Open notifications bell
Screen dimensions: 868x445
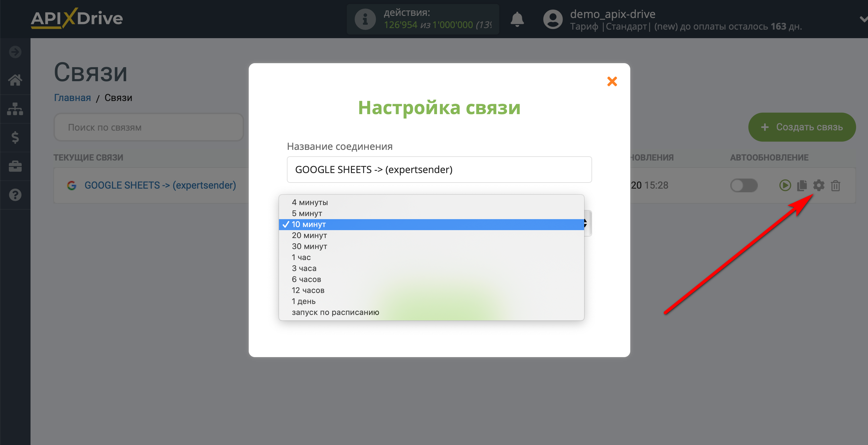(x=517, y=19)
